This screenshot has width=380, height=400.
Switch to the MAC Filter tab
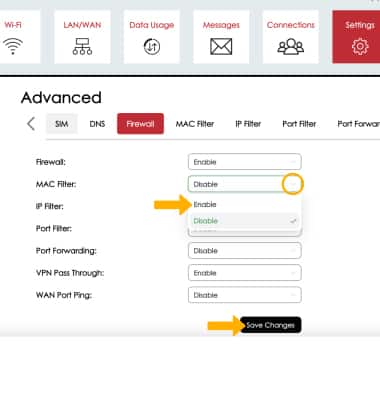pyautogui.click(x=195, y=124)
